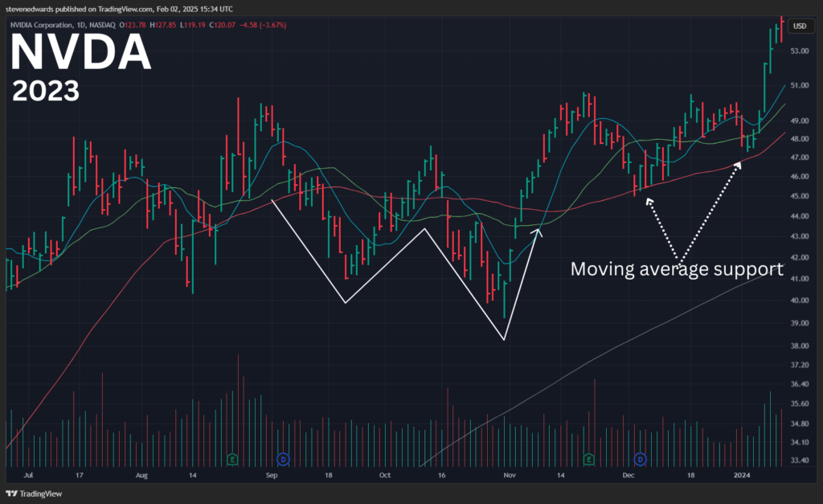Image resolution: width=823 pixels, height=504 pixels.
Task: Click the 44.00 price axis label
Action: coord(800,215)
